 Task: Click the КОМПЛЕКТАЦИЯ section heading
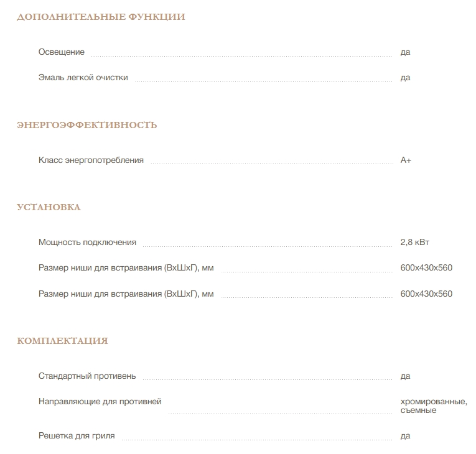[63, 341]
